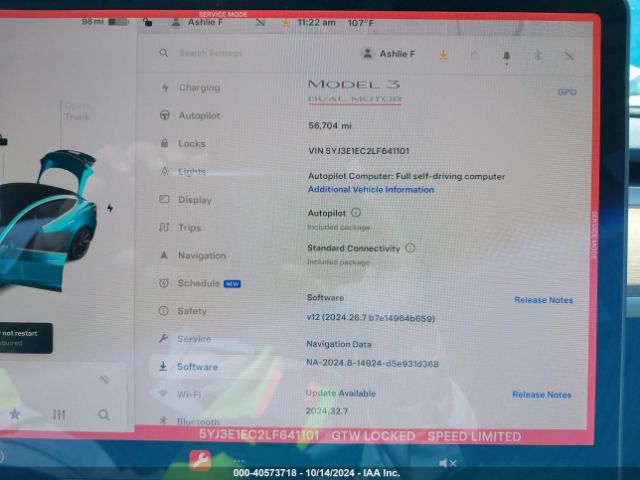Image resolution: width=640 pixels, height=480 pixels.
Task: Click the notification bell icon
Action: [x=507, y=57]
